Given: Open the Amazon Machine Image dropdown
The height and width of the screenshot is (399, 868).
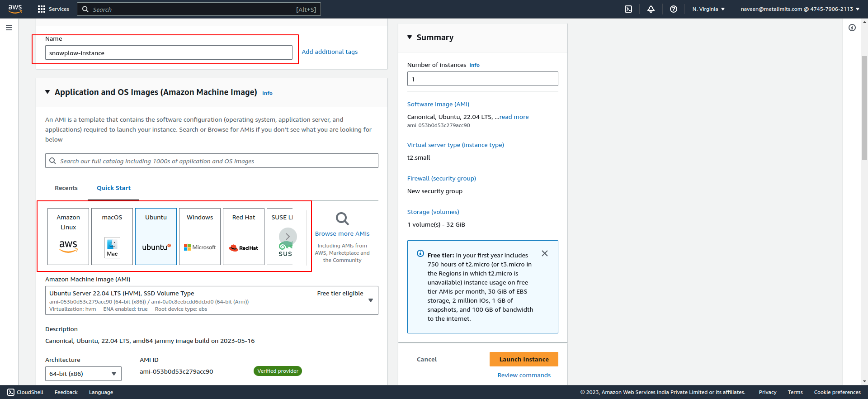Looking at the screenshot, I should 212,300.
